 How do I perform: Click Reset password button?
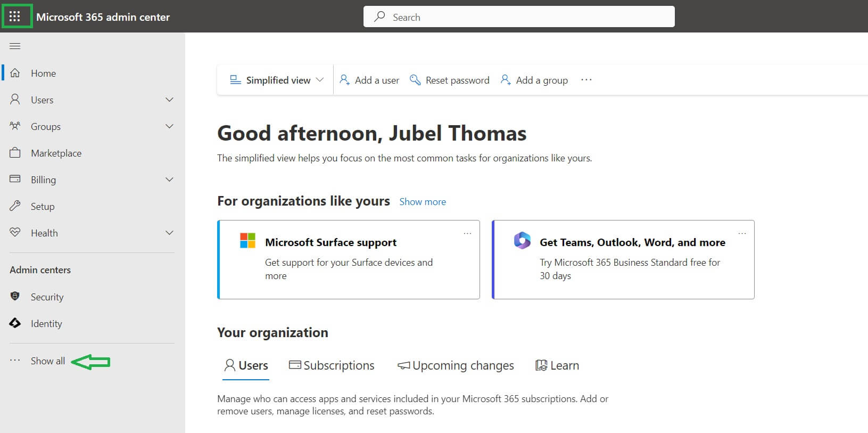click(449, 80)
